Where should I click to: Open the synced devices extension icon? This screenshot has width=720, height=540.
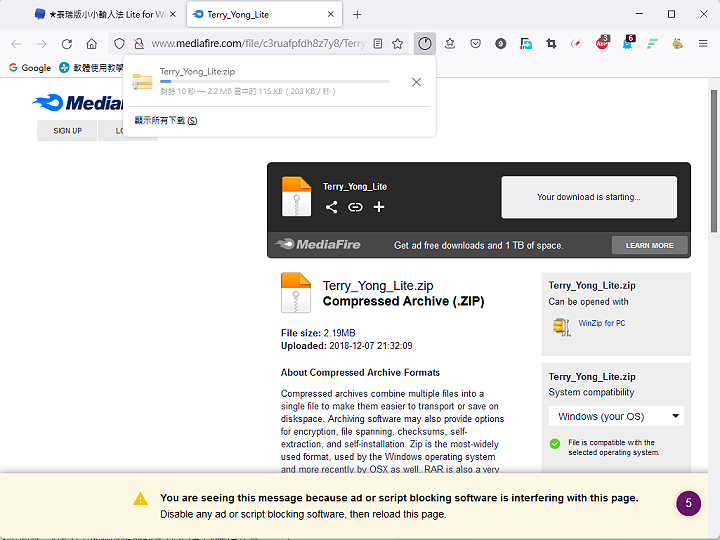point(526,44)
